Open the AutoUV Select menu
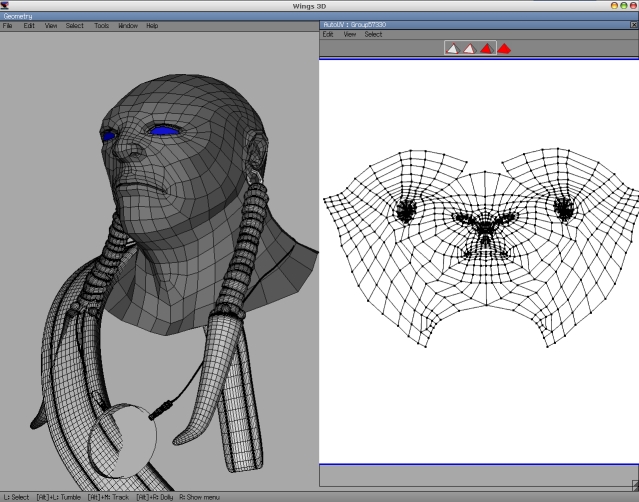The height and width of the screenshot is (502, 639). 373,34
